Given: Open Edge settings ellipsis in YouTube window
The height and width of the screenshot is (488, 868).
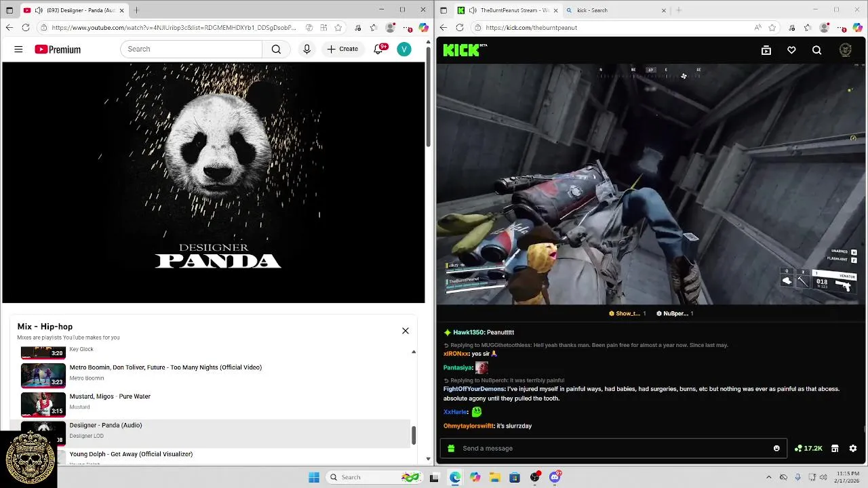Looking at the screenshot, I should coord(407,28).
